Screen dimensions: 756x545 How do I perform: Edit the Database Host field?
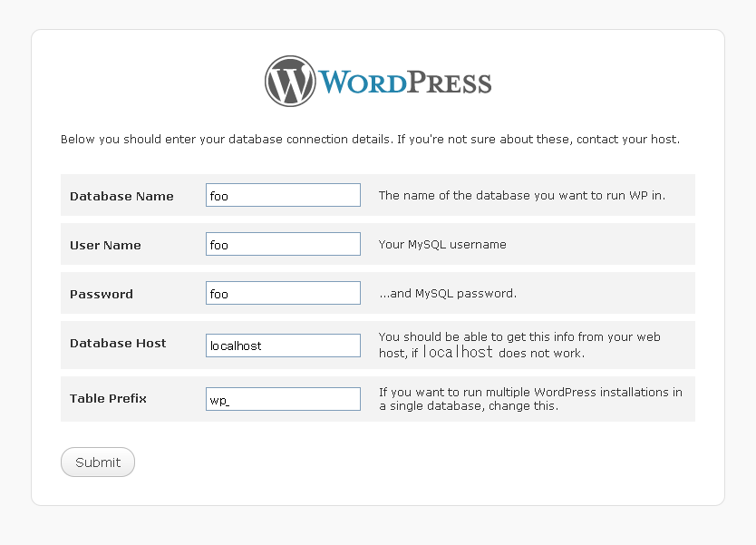pos(283,345)
